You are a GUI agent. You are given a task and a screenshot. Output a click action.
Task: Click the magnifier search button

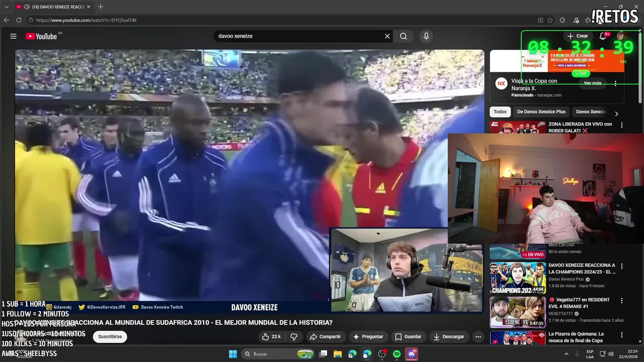(404, 36)
